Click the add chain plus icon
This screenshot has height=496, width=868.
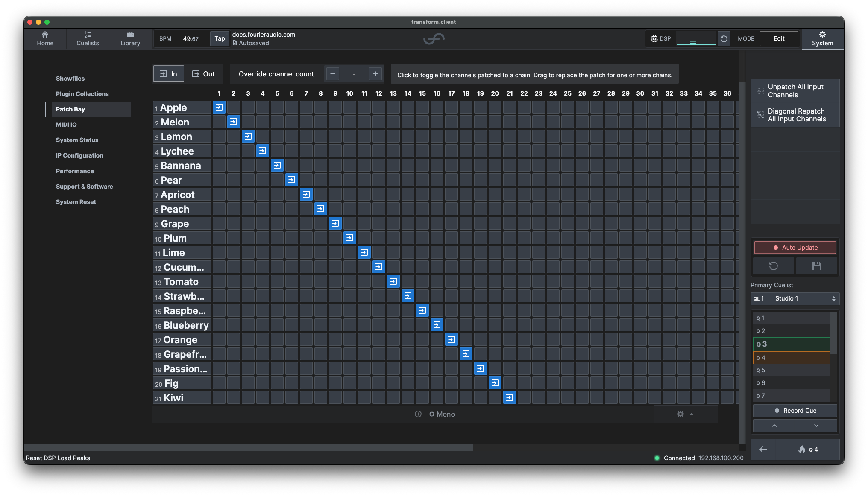click(418, 414)
